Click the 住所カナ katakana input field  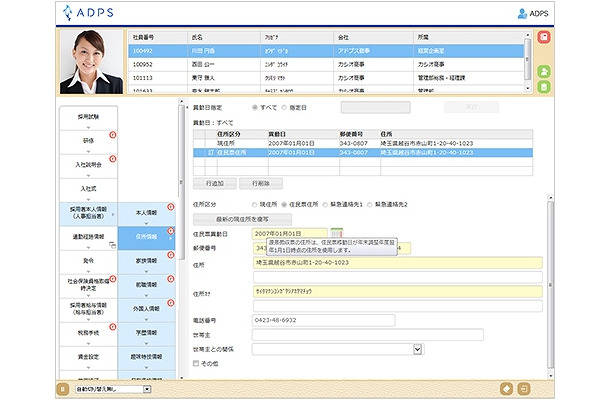[398, 291]
